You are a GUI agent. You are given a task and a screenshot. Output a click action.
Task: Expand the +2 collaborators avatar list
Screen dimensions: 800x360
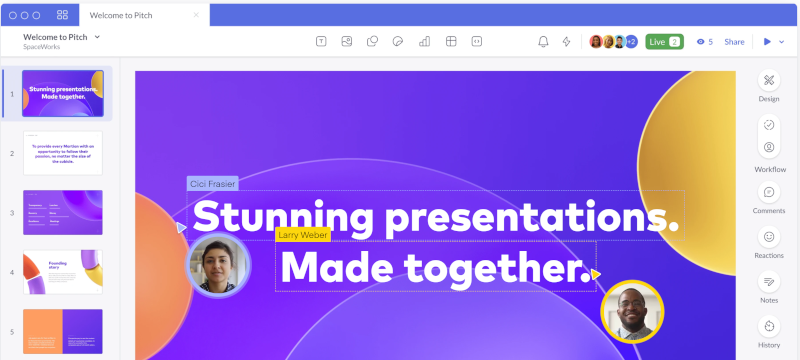click(631, 42)
